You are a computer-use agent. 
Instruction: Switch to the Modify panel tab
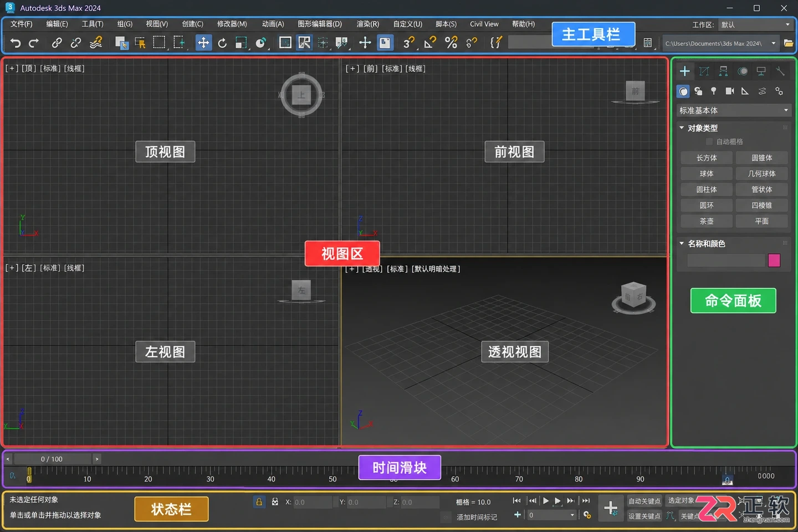pos(704,71)
